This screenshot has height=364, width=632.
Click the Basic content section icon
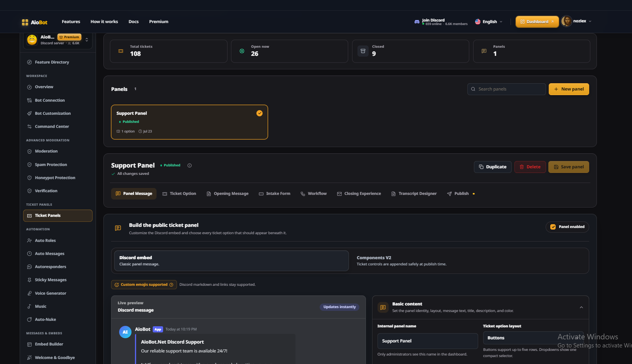pyautogui.click(x=383, y=307)
